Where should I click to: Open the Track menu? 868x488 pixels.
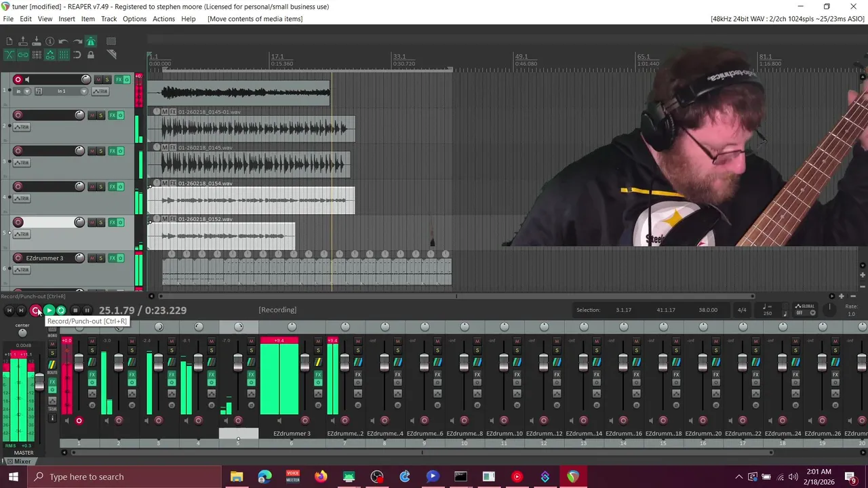109,19
